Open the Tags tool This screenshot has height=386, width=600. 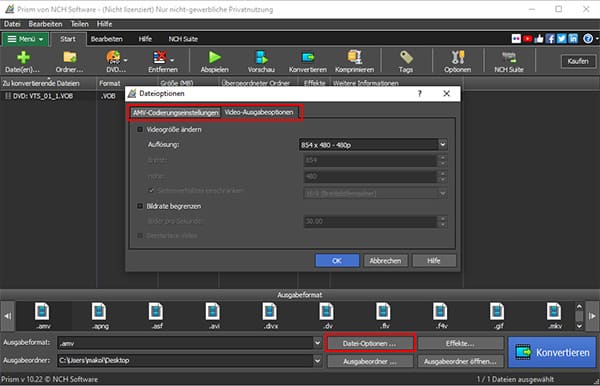click(406, 57)
